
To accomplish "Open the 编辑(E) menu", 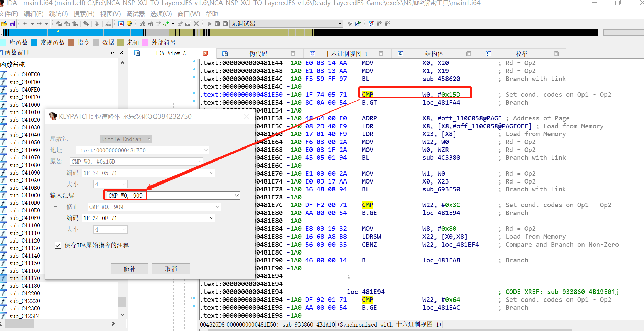I will 33,14.
